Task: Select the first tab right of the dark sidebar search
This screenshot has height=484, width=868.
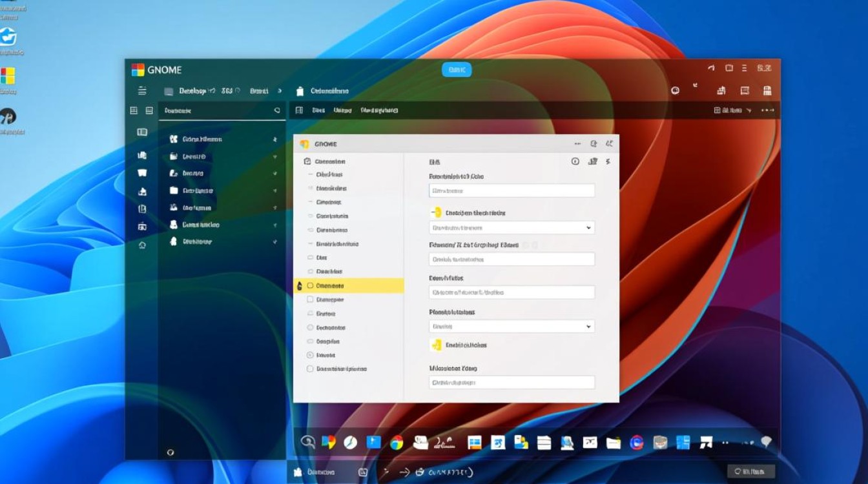Action: coord(318,110)
